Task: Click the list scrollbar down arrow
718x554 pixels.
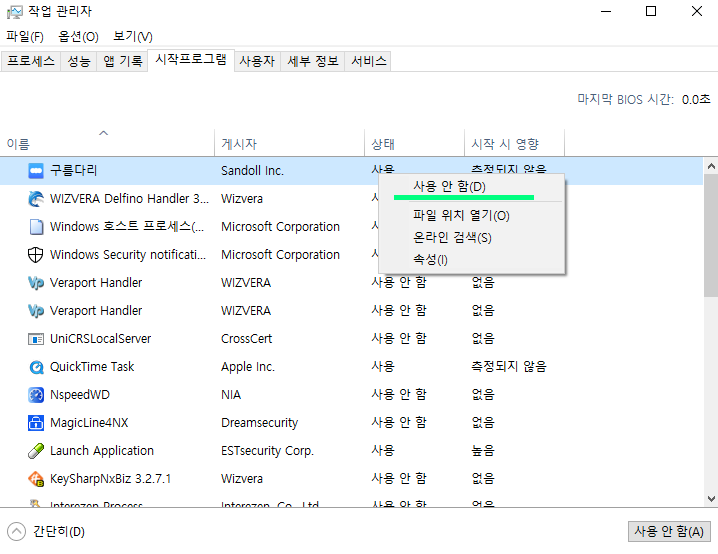Action: tap(711, 499)
